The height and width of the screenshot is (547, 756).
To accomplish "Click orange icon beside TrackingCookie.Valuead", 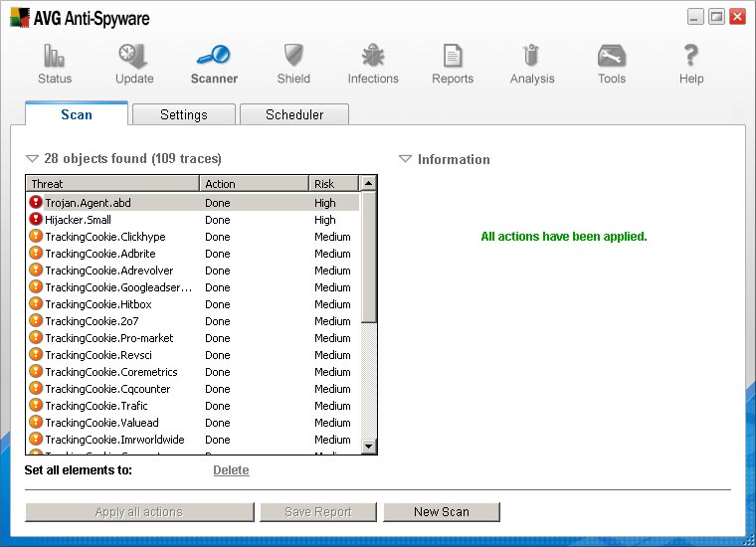I will [x=36, y=422].
